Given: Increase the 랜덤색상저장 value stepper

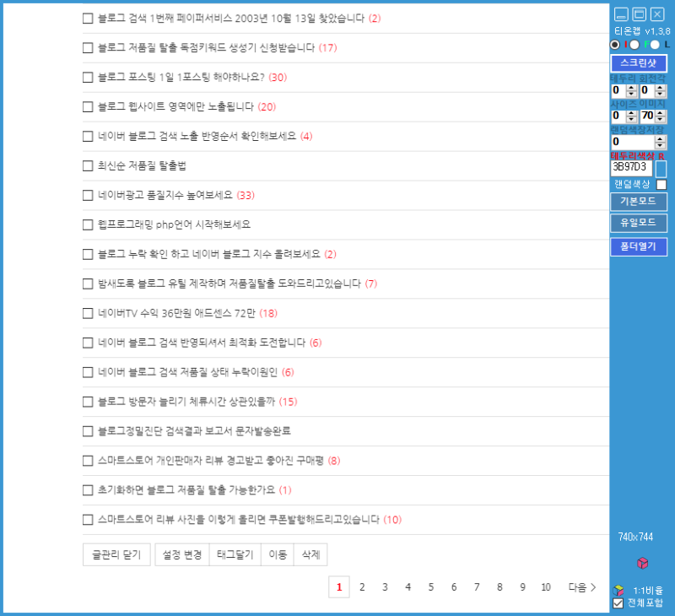Looking at the screenshot, I should click(x=660, y=139).
